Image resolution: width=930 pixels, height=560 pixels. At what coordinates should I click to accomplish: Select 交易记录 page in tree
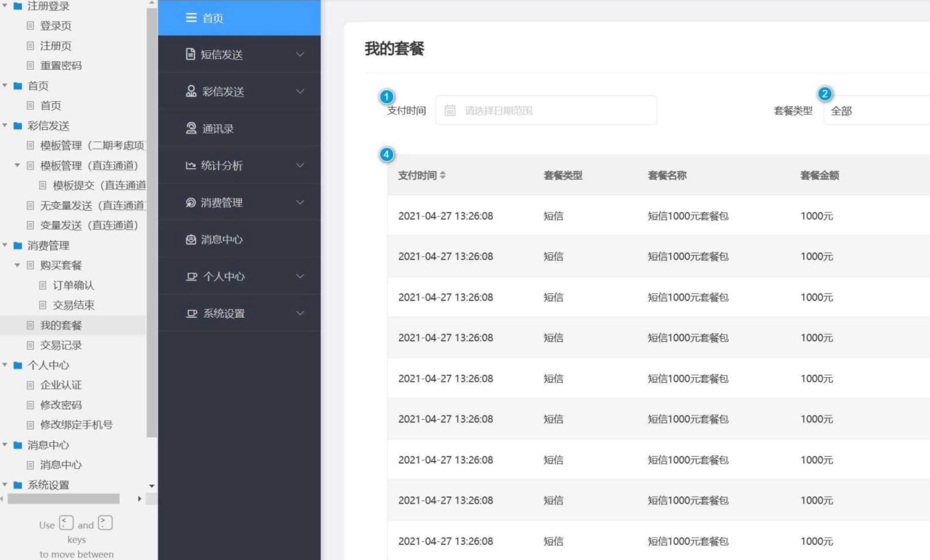click(x=61, y=345)
